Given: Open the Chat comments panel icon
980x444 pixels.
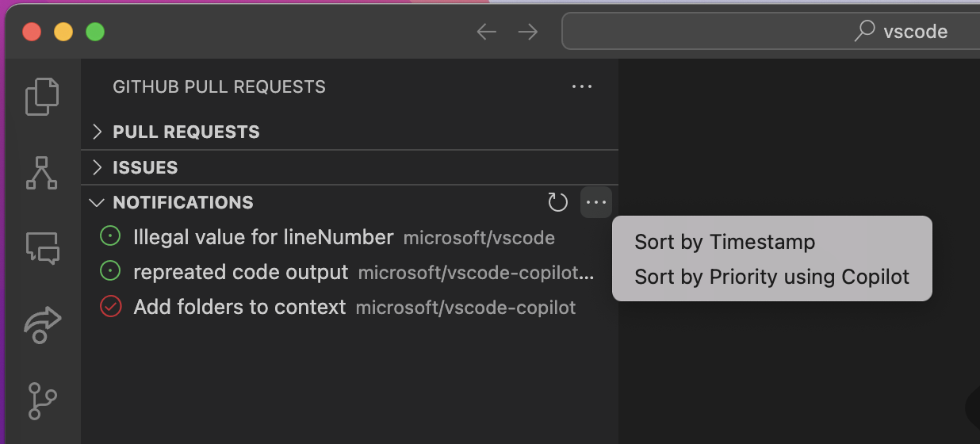Looking at the screenshot, I should [42, 248].
